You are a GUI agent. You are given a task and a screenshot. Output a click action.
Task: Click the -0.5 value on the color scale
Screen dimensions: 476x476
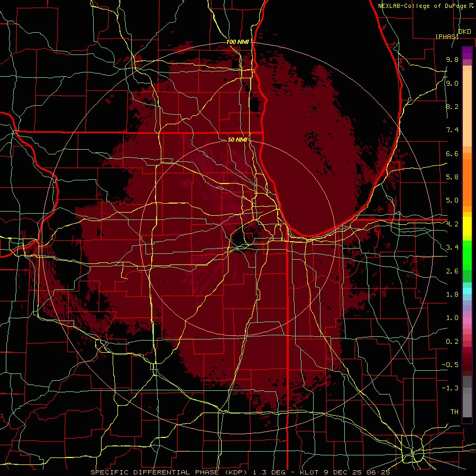(450, 365)
